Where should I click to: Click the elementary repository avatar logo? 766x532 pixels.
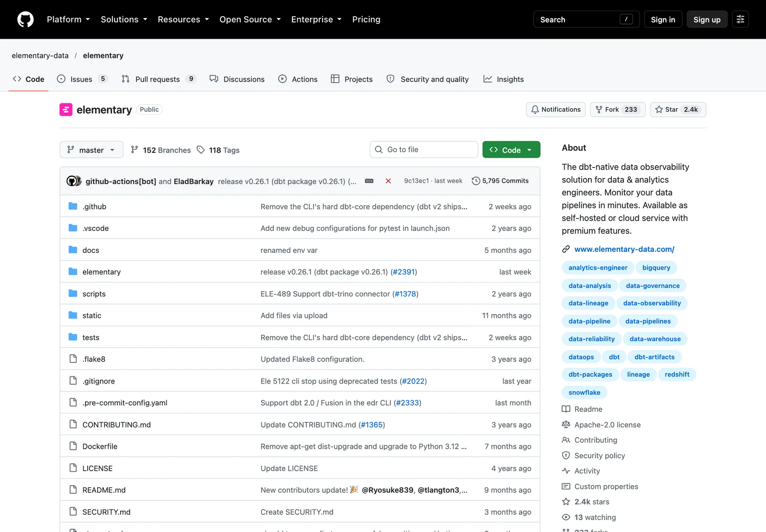tap(66, 110)
